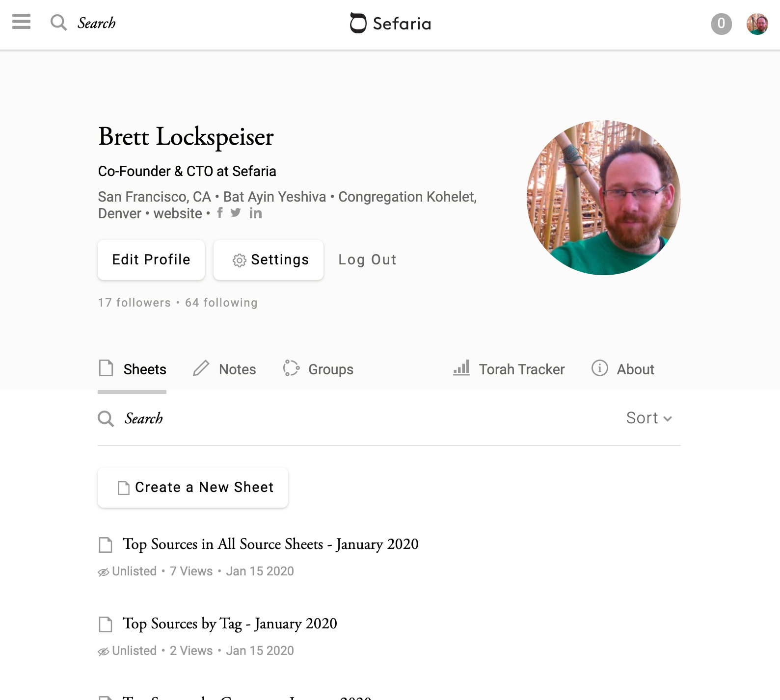Open Top Sources in All Source Sheets sheet
This screenshot has height=700, width=780.
tap(270, 544)
